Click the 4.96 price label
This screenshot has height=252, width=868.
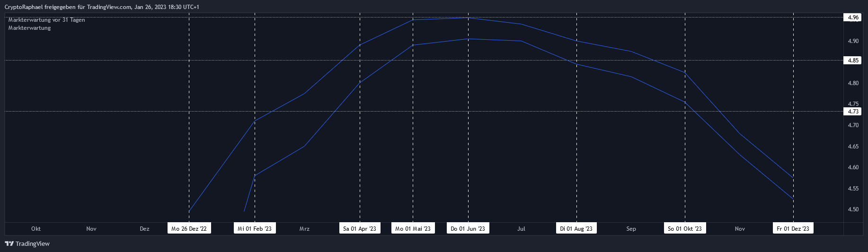(x=853, y=17)
